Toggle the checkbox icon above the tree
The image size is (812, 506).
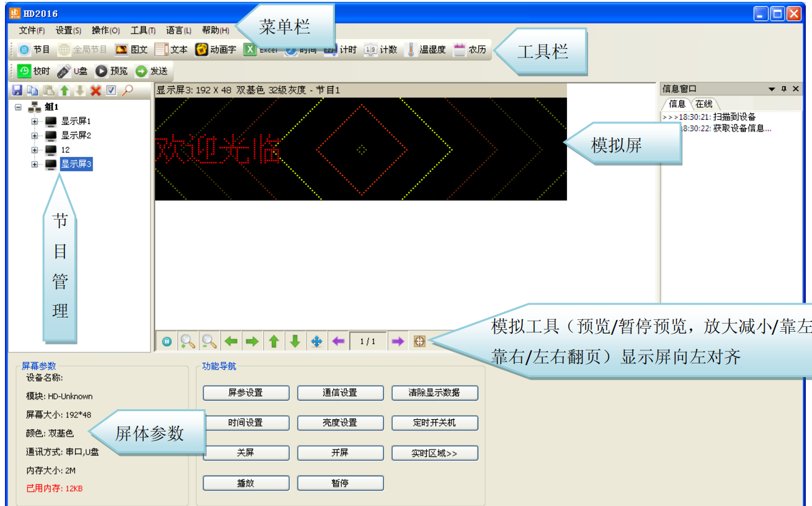[111, 91]
